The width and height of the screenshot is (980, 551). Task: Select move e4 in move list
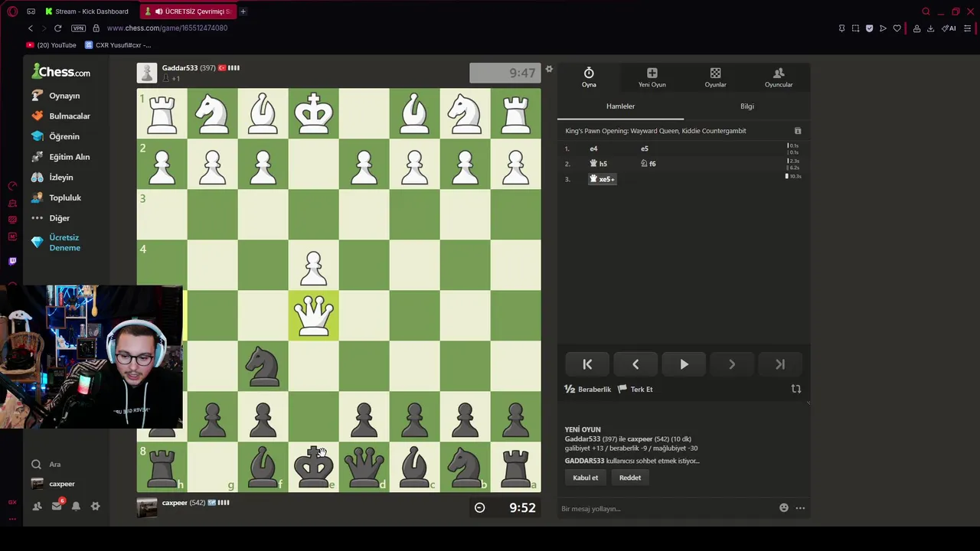pyautogui.click(x=593, y=148)
